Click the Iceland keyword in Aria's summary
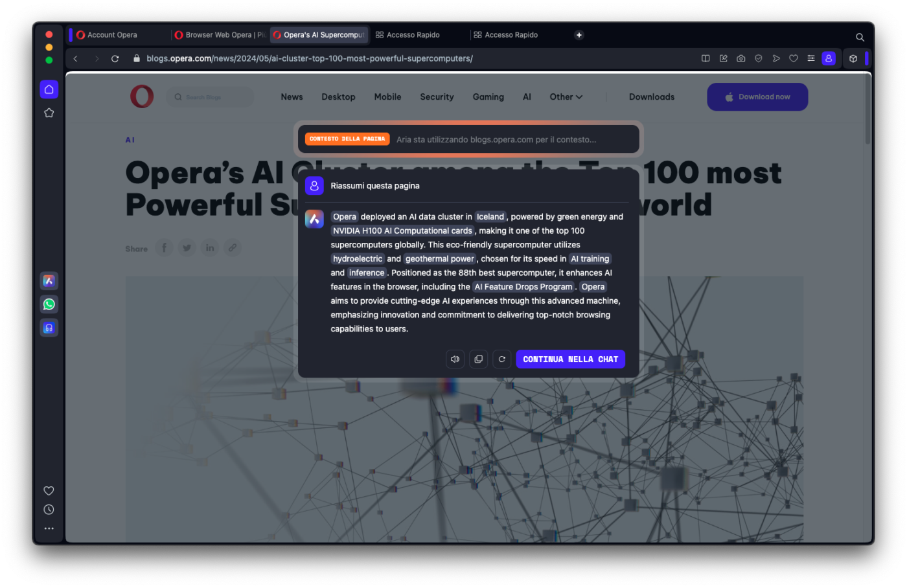 click(x=490, y=217)
